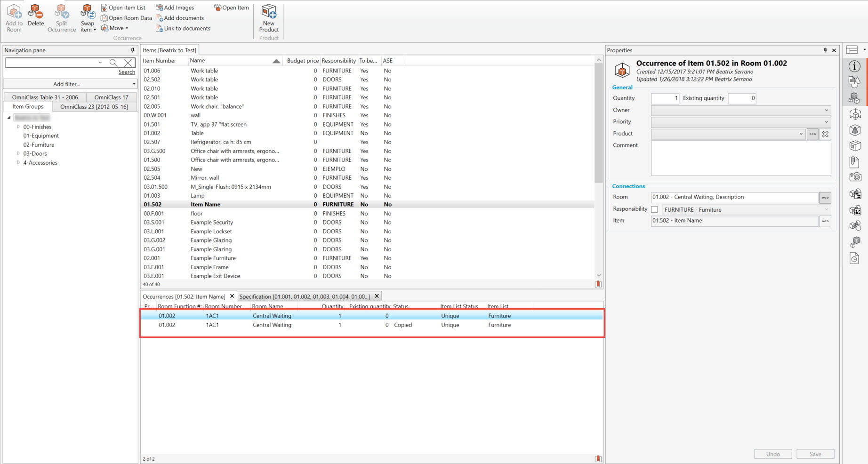Click the Add Images icon
The image size is (868, 464).
click(x=160, y=8)
